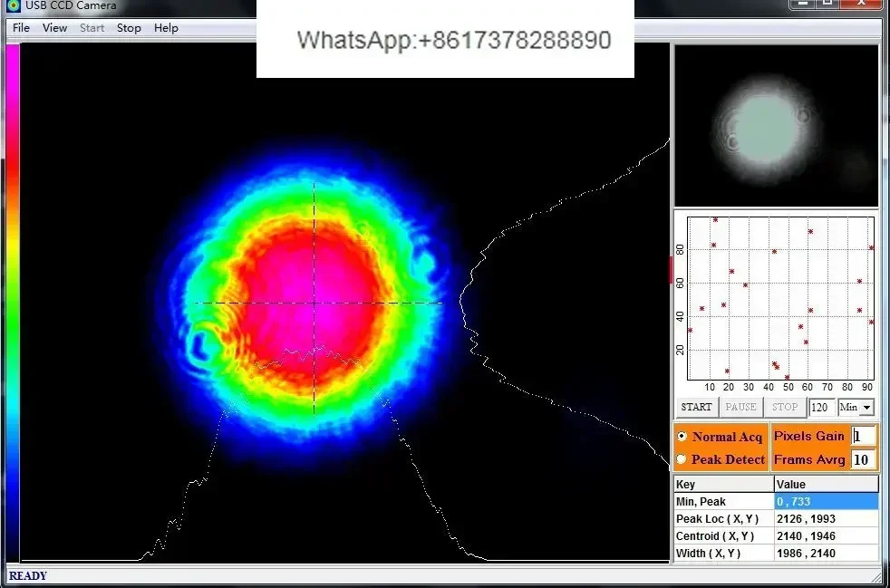
Task: Click the Peak Loc value '2126 , 1993'
Action: [826, 519]
